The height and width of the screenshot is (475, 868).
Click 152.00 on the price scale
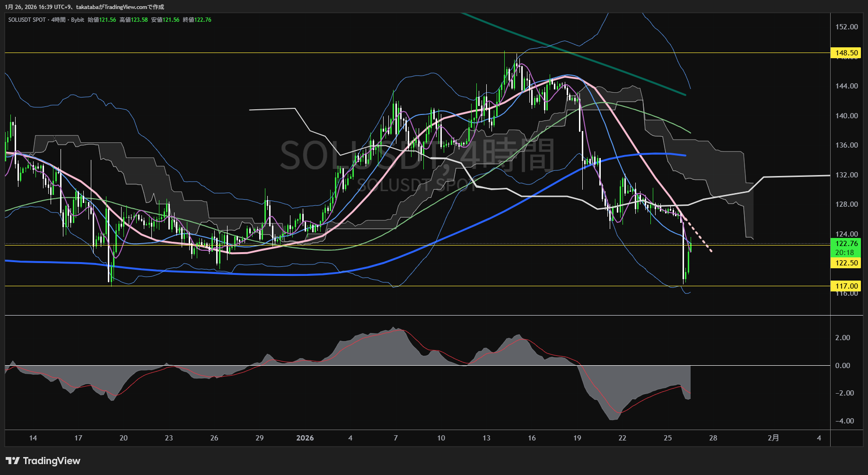[846, 27]
